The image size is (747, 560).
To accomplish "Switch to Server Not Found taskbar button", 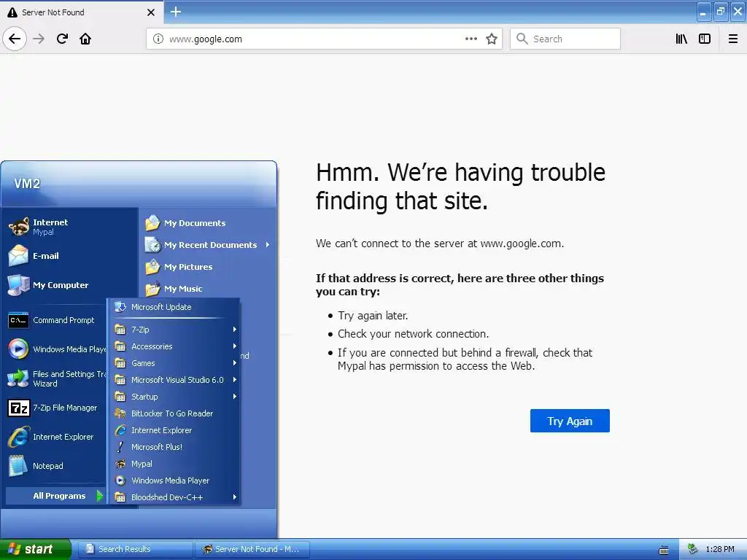I will [252, 549].
